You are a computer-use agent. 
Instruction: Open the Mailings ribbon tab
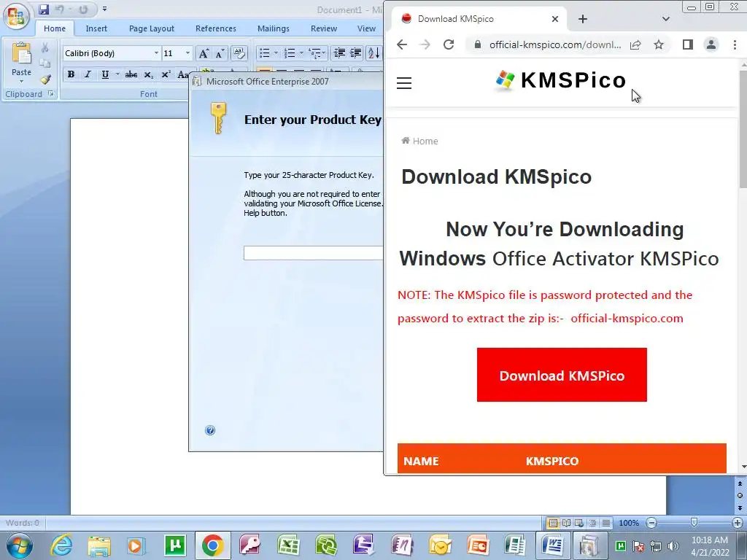click(274, 28)
